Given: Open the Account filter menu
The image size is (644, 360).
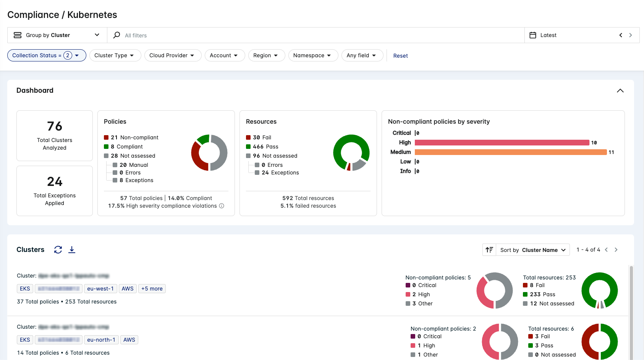Looking at the screenshot, I should tap(225, 55).
